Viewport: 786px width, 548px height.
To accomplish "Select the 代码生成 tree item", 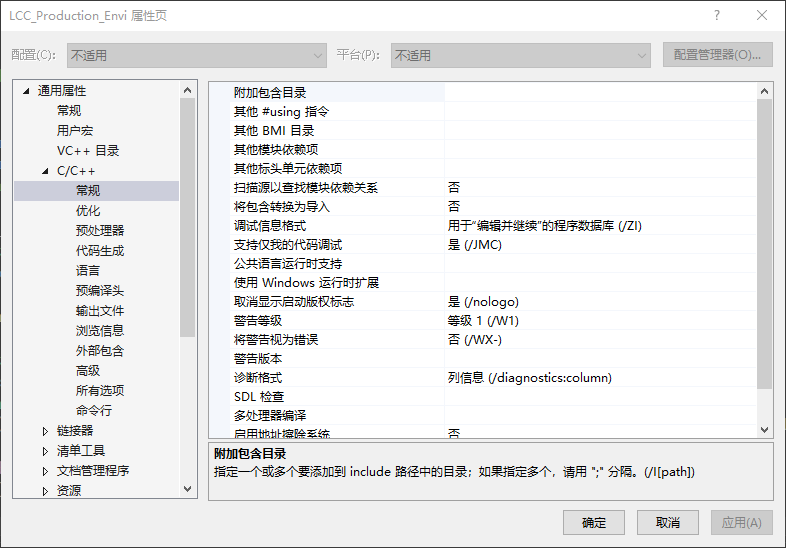I will 100,251.
